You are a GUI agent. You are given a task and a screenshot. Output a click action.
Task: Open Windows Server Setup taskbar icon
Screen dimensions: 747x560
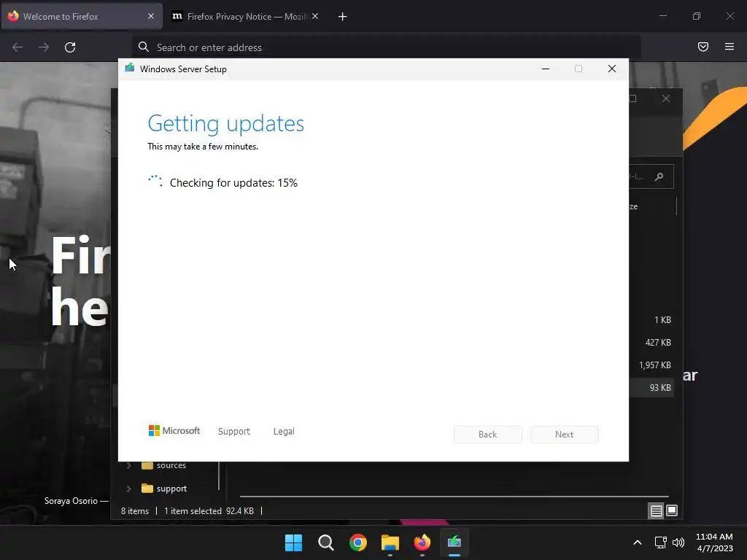click(x=454, y=542)
